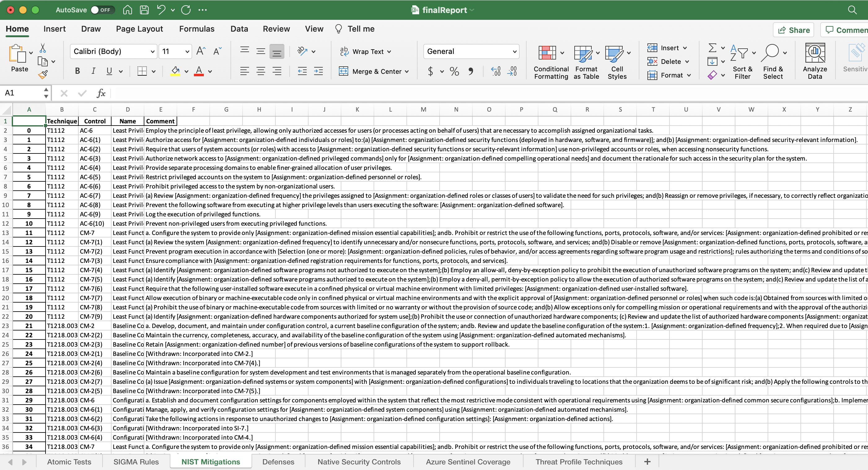Open Merge & Center dropdown arrow
Viewport: 868px width, 470px height.
pos(407,72)
